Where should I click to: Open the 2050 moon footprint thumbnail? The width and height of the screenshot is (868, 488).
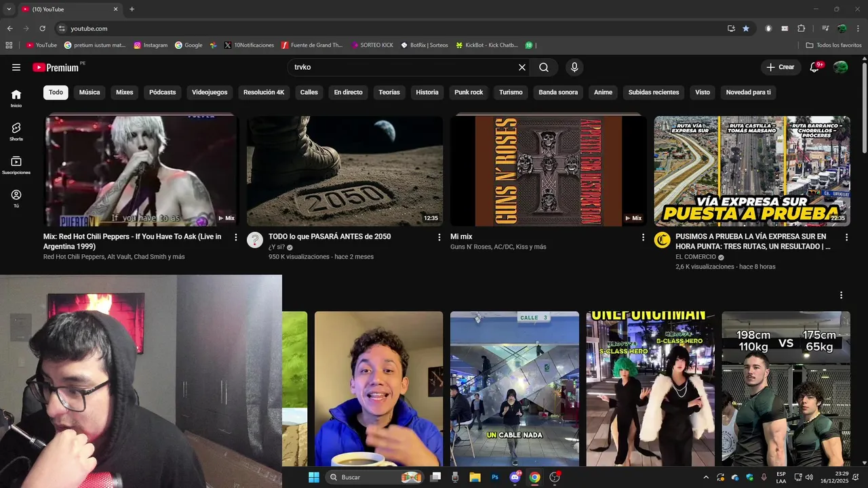pyautogui.click(x=344, y=171)
